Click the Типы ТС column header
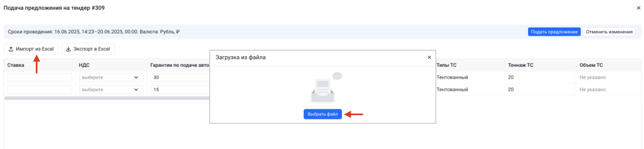 [446, 65]
